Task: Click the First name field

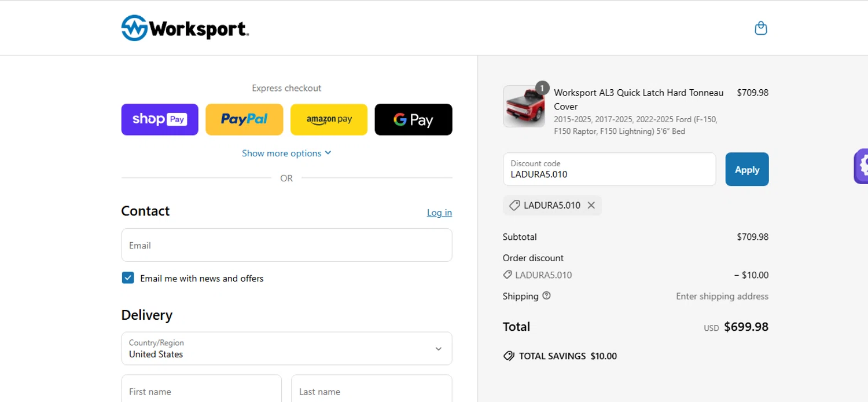Action: (201, 389)
